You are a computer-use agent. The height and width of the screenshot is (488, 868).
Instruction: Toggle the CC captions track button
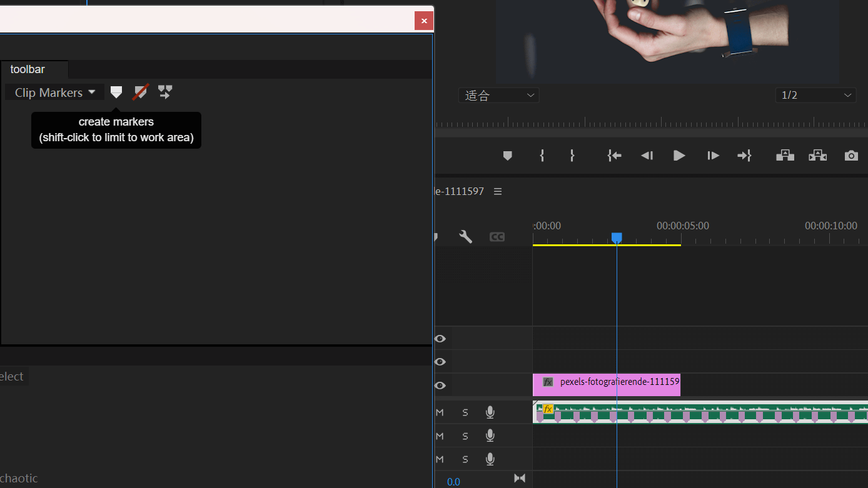pyautogui.click(x=497, y=237)
